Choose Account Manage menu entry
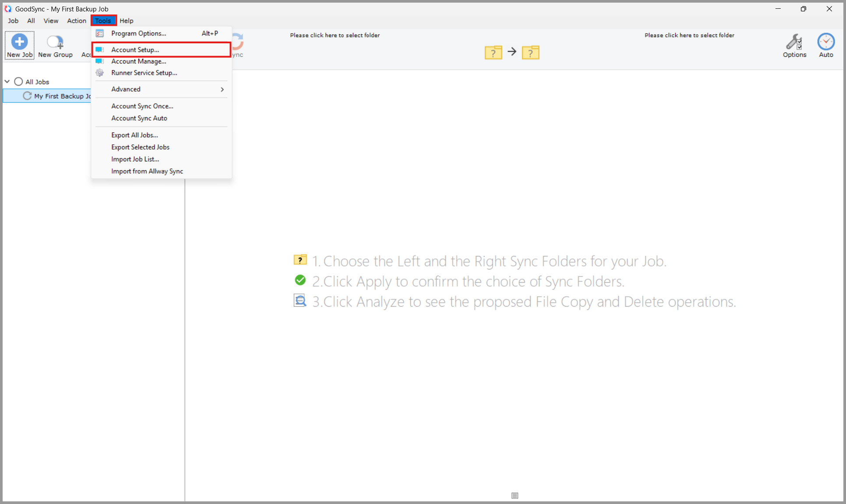 (x=162, y=61)
